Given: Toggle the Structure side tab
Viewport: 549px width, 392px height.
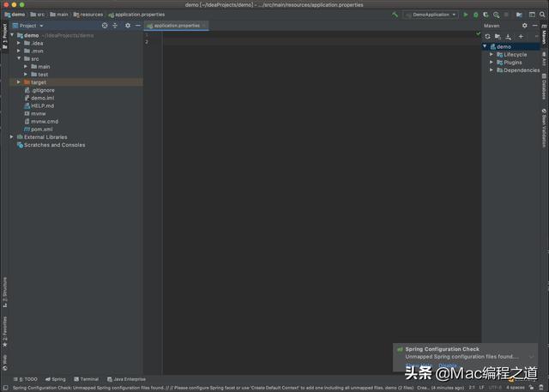Looking at the screenshot, I should [x=4, y=292].
